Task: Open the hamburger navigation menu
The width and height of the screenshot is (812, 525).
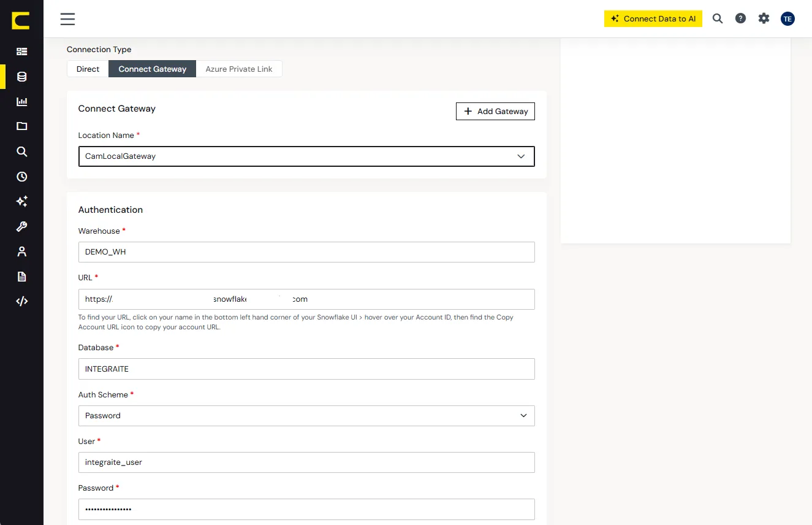Action: point(67,19)
